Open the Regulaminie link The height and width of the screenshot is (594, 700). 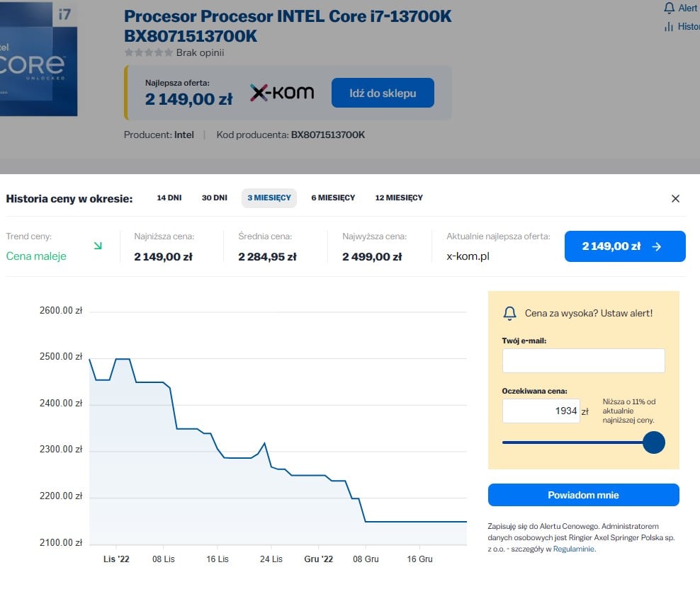coord(574,549)
